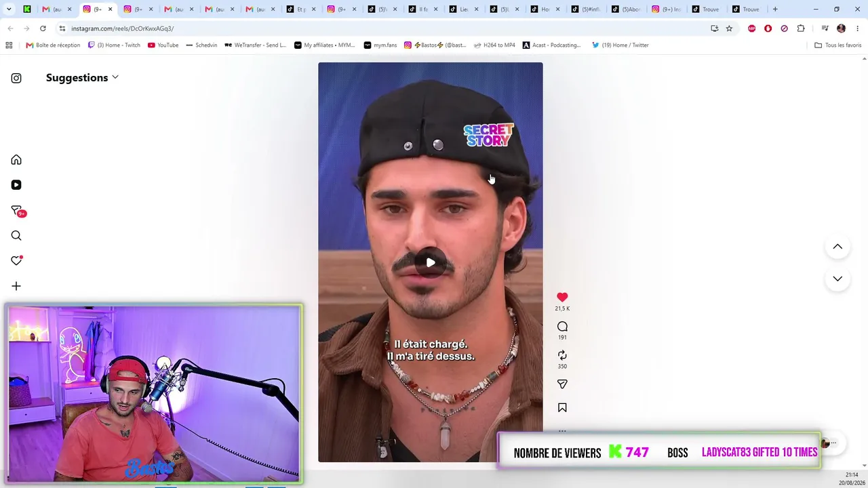Open YouTube bookmark
Screen dimensions: 868x488
163,45
